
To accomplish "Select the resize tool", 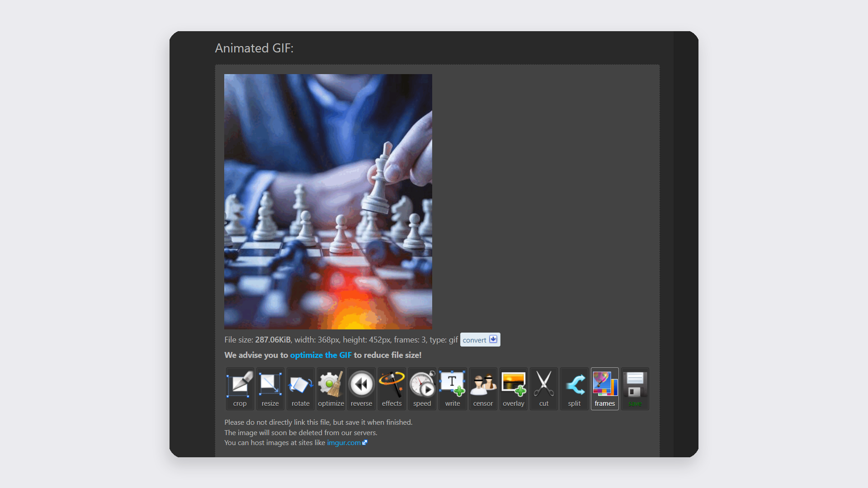I will click(270, 389).
